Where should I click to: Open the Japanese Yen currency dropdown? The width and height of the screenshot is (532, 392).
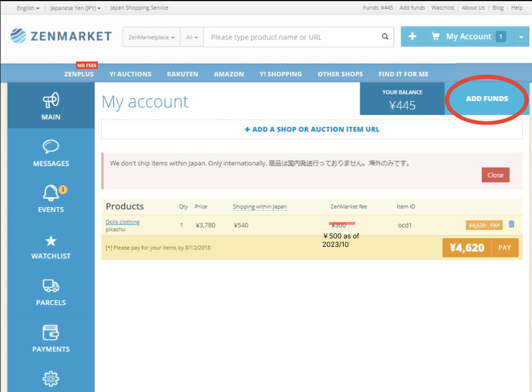coord(75,8)
